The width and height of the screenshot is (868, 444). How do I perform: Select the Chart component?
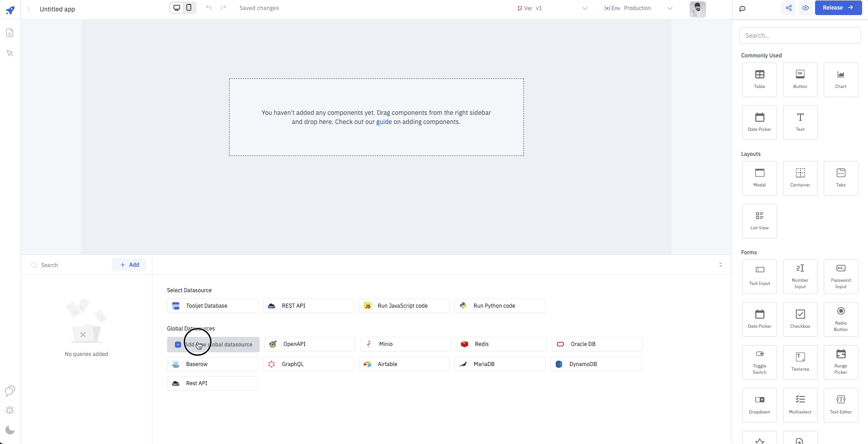(x=841, y=79)
